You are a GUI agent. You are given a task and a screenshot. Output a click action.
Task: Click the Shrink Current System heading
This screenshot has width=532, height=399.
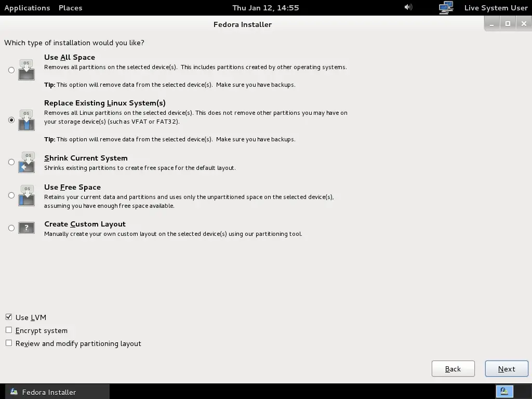(86, 158)
